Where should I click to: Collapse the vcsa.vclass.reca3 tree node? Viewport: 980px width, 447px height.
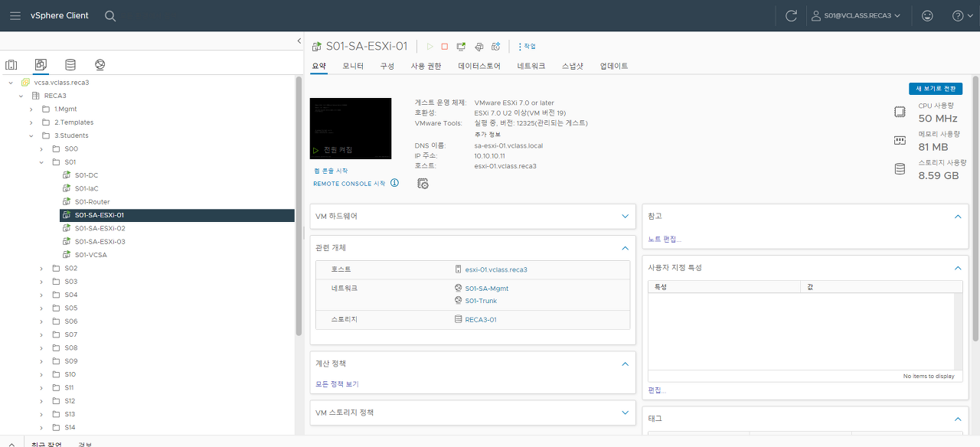11,82
